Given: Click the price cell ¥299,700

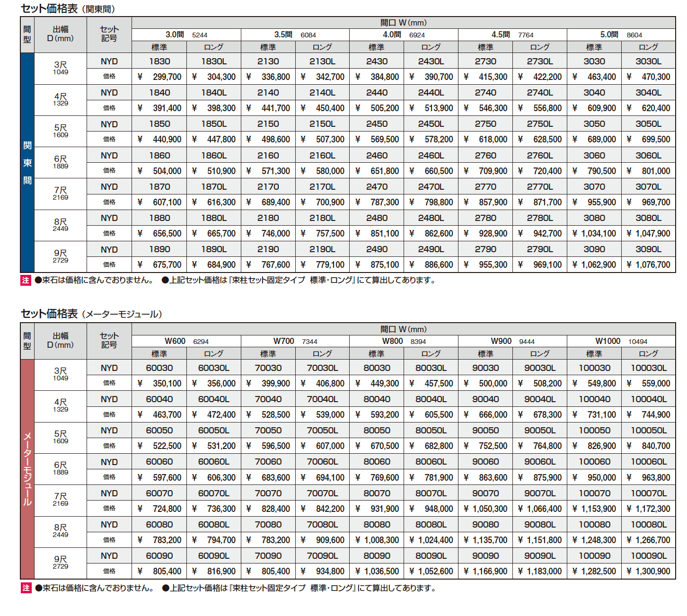Looking at the screenshot, I should 159,77.
